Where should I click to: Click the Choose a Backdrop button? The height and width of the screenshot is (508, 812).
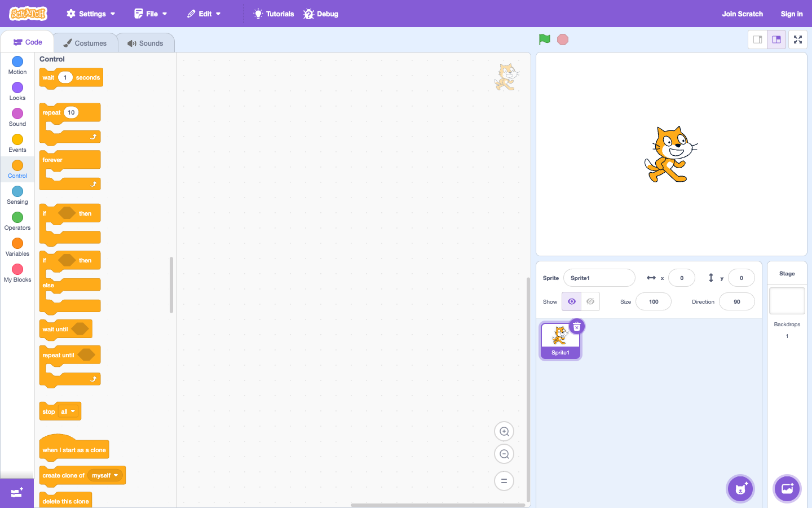(x=787, y=489)
